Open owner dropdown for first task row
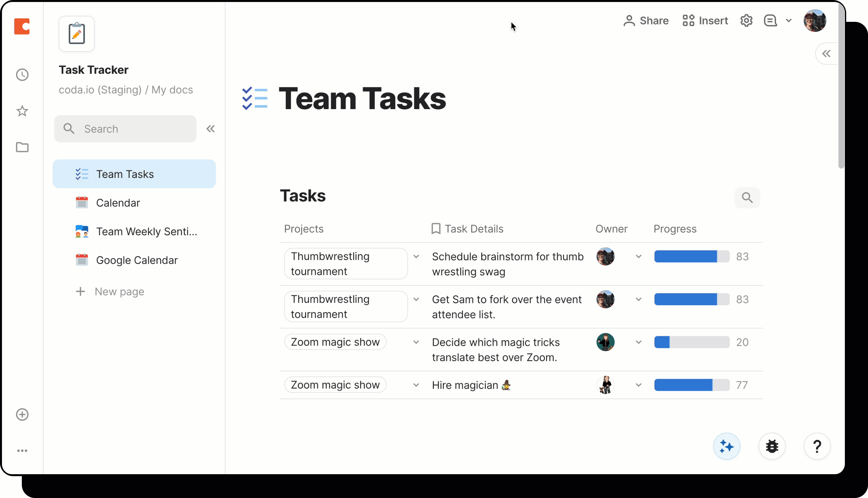The height and width of the screenshot is (498, 868). pyautogui.click(x=638, y=257)
